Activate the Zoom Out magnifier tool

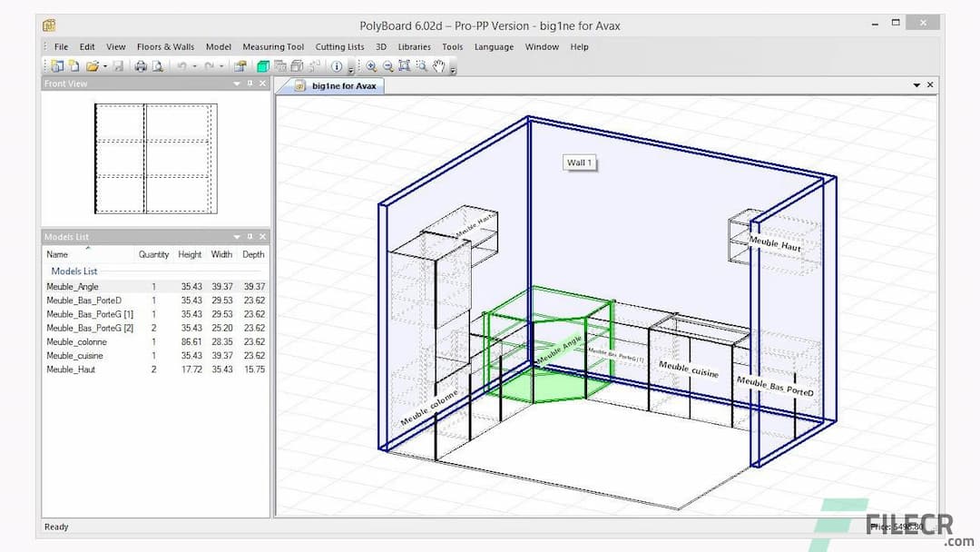pyautogui.click(x=386, y=65)
